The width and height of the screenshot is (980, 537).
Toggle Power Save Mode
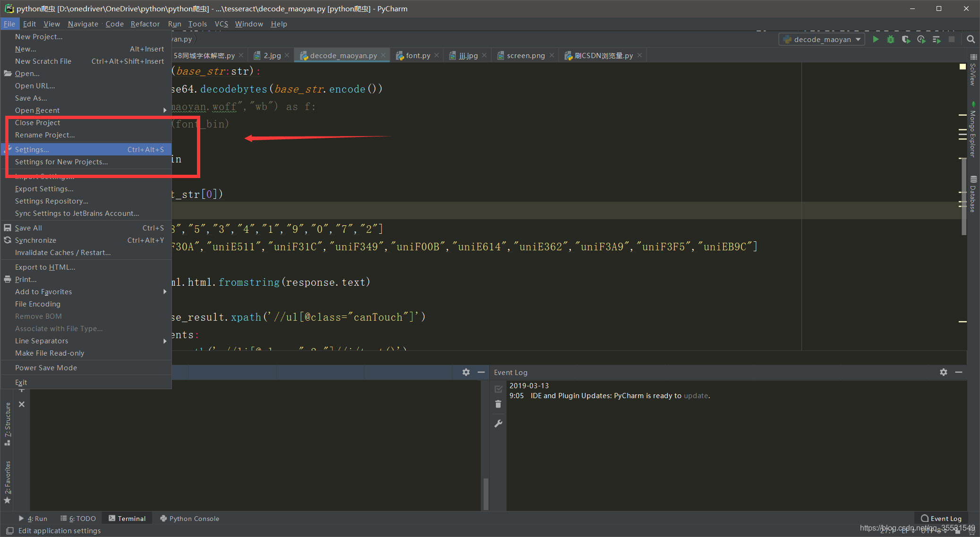[x=46, y=367]
